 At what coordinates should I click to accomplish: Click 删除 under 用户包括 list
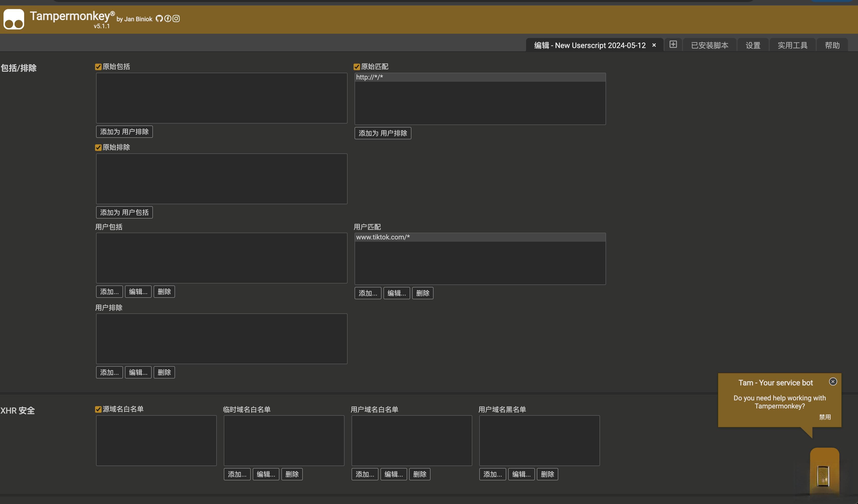pyautogui.click(x=164, y=291)
